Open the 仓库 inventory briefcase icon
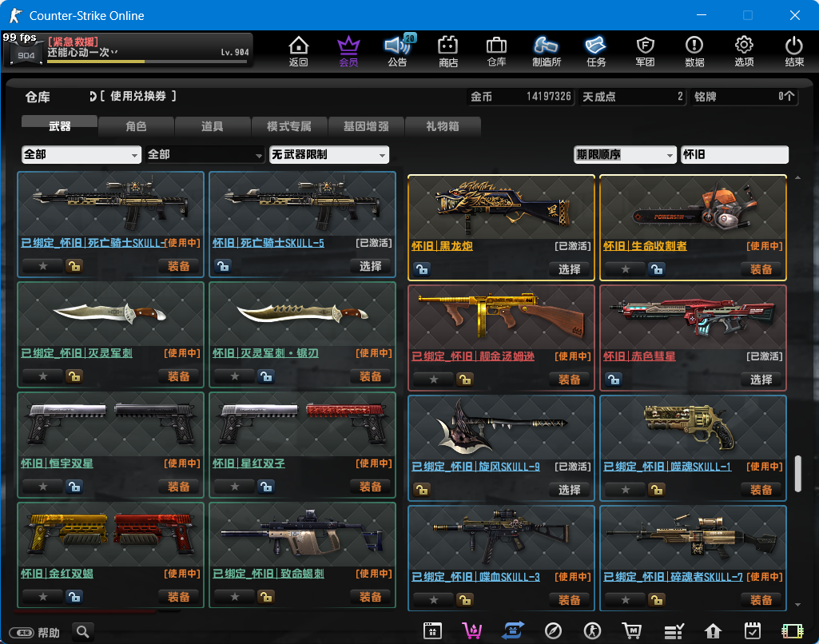819x644 pixels. tap(496, 50)
